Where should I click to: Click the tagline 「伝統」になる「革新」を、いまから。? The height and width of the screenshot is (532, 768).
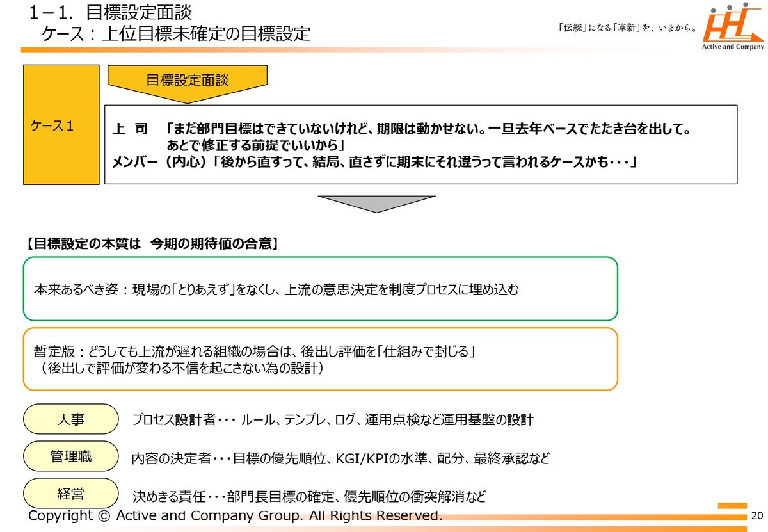[627, 28]
